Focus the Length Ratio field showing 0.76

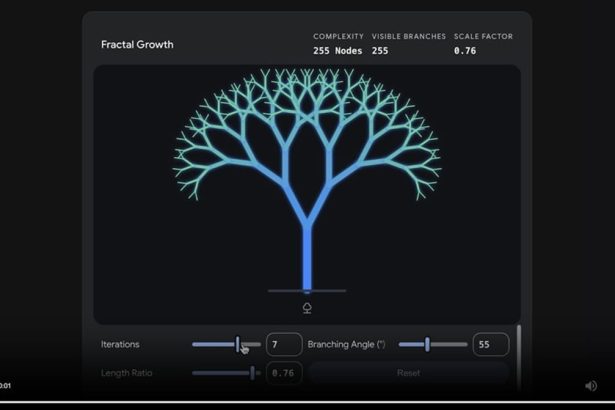click(x=284, y=373)
